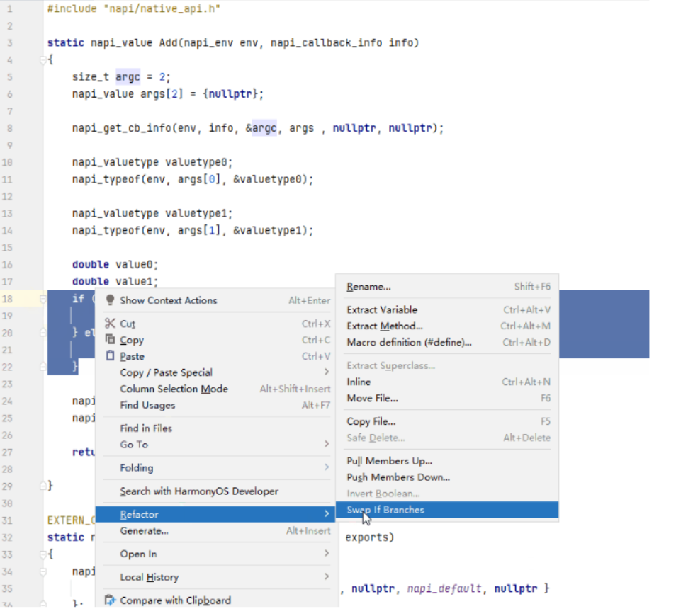Click the Paste clipboard icon
Screen dimensions: 693x616
point(110,356)
